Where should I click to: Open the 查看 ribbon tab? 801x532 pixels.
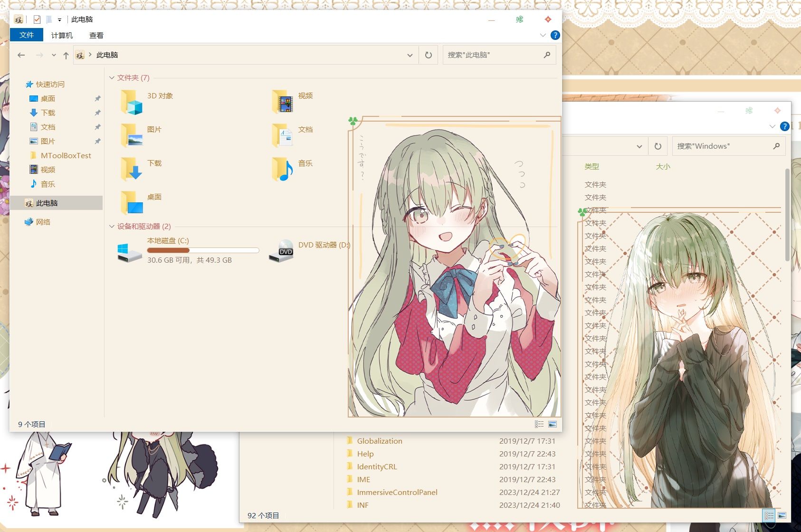tap(96, 35)
